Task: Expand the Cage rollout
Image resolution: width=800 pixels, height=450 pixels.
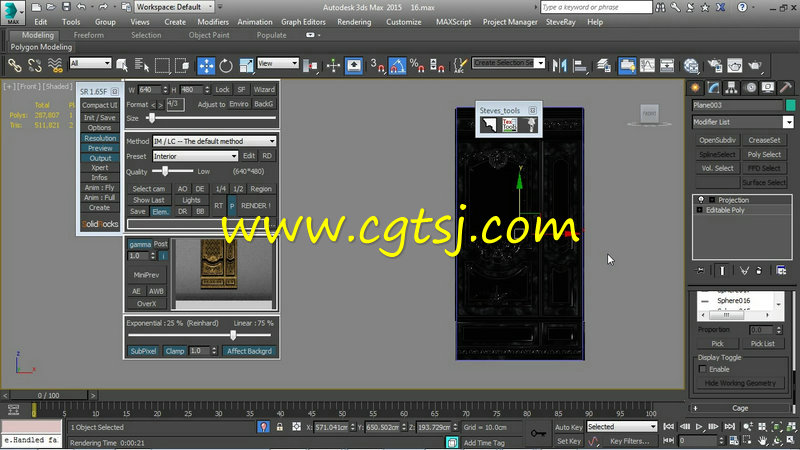Action: pos(740,408)
